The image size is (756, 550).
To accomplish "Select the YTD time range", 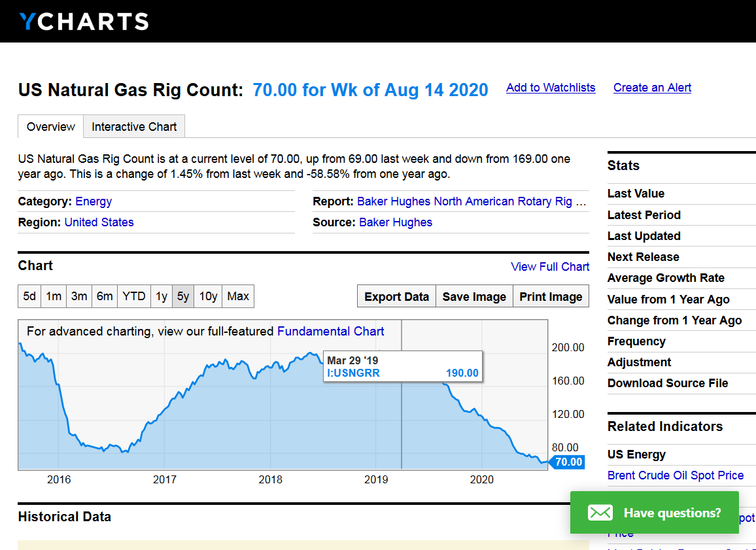I will click(134, 296).
